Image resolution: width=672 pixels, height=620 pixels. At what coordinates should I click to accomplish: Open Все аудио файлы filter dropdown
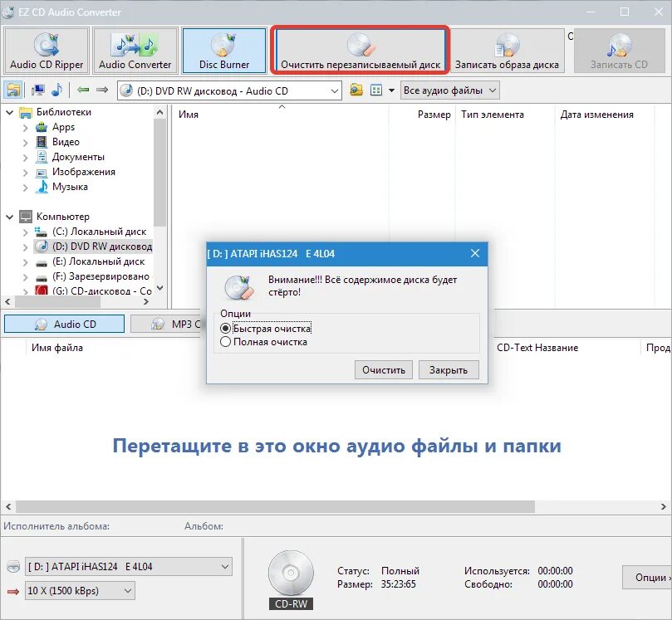(x=449, y=90)
